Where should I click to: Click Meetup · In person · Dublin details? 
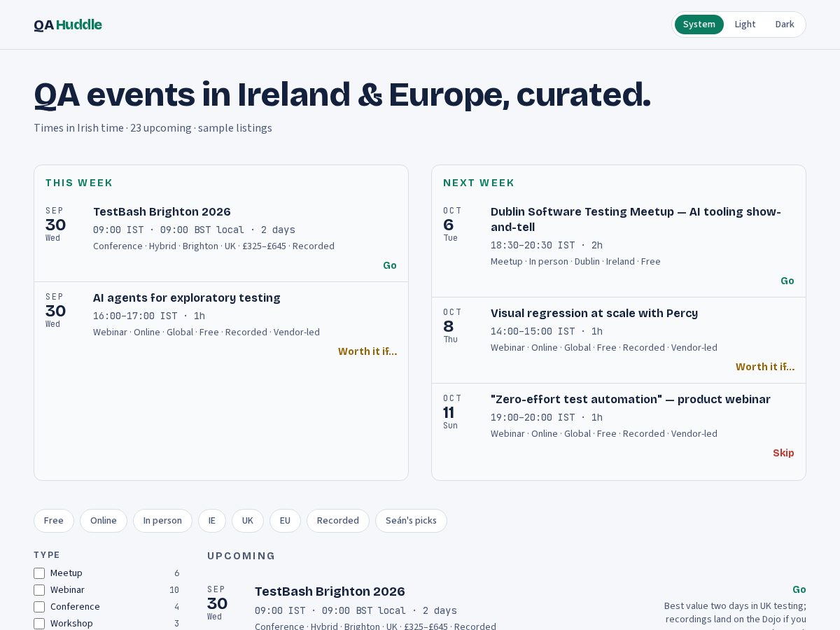575,261
